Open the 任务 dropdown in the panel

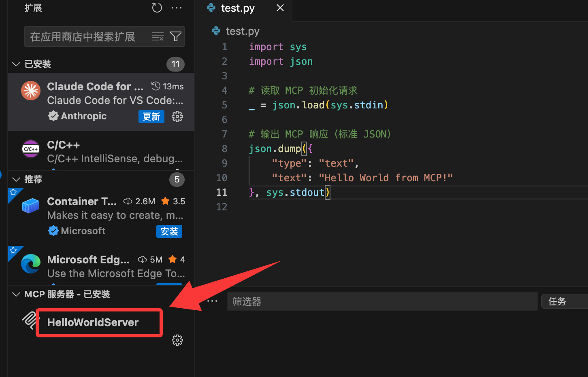point(564,302)
